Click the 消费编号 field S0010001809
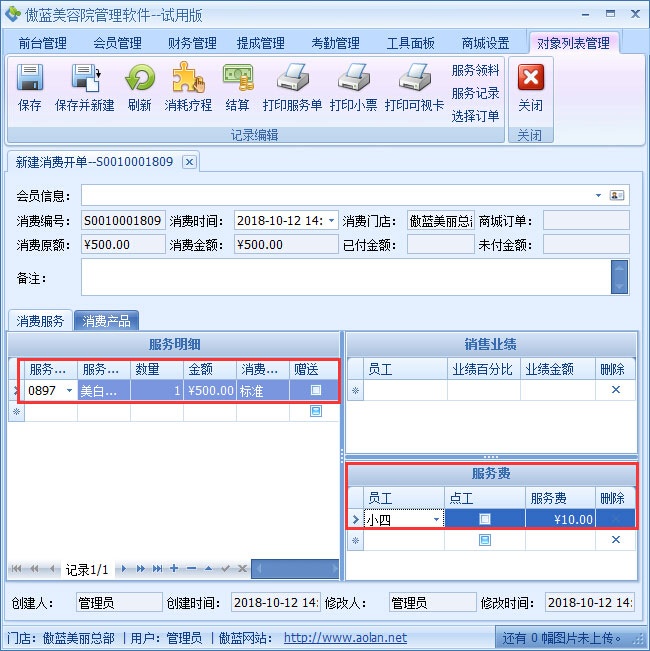Viewport: 650px width, 651px height. [x=123, y=220]
